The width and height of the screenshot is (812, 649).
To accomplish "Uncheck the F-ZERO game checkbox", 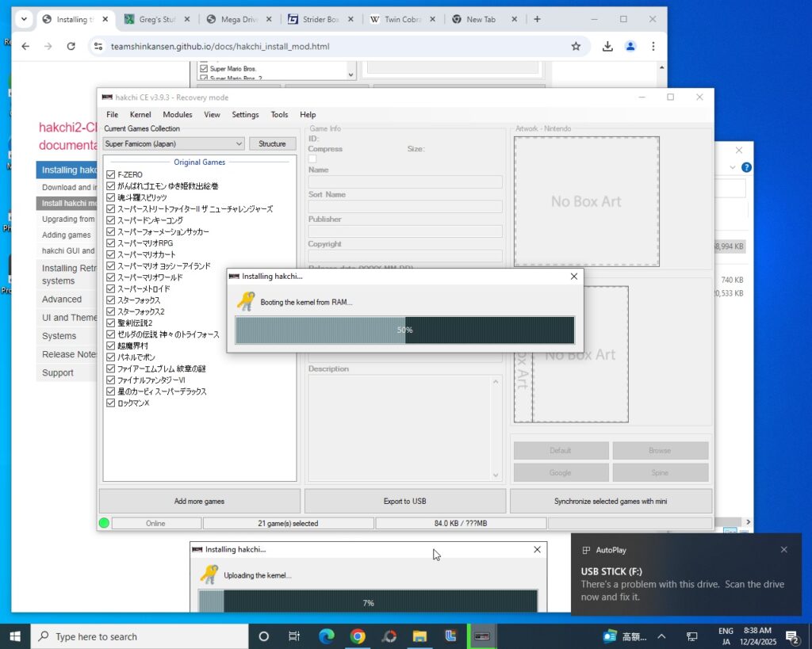I will pos(111,175).
